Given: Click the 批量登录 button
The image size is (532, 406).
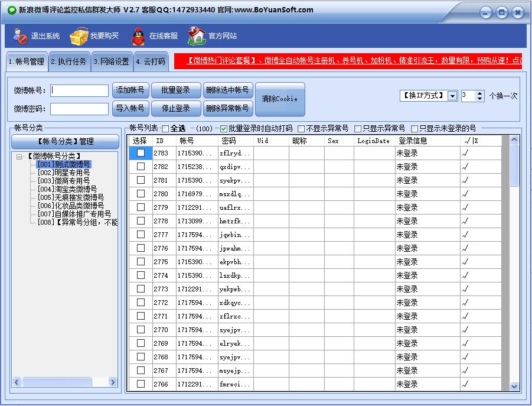Looking at the screenshot, I should coord(176,90).
